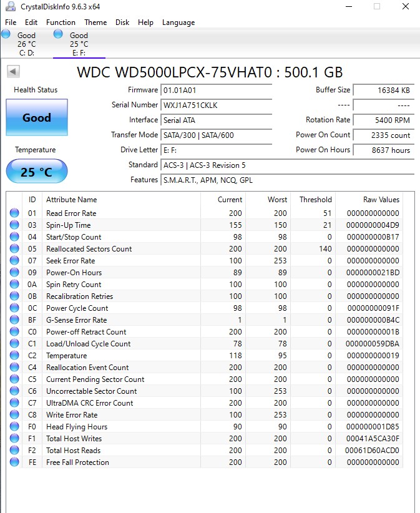The height and width of the screenshot is (513, 420).
Task: Click the Power On Count value 2335 count
Action: (x=384, y=135)
